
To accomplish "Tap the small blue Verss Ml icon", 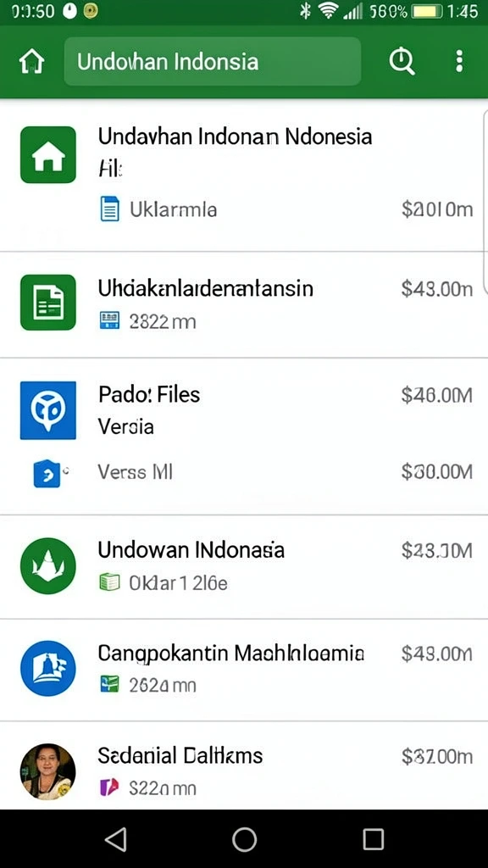I will click(x=48, y=473).
